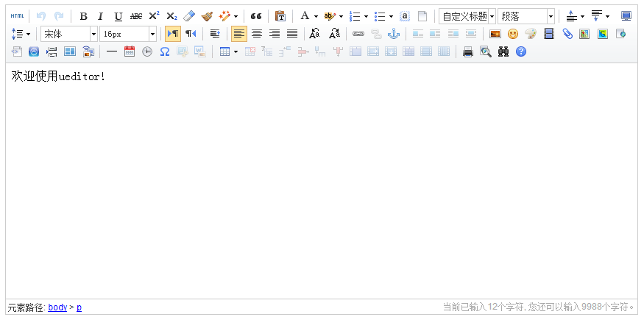644x317 pixels.
Task: Insert a blockquote with quote icon
Action: (x=256, y=16)
